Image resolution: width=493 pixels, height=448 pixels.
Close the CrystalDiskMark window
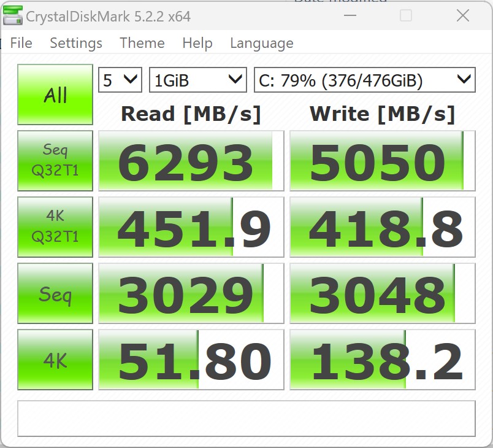click(x=463, y=15)
